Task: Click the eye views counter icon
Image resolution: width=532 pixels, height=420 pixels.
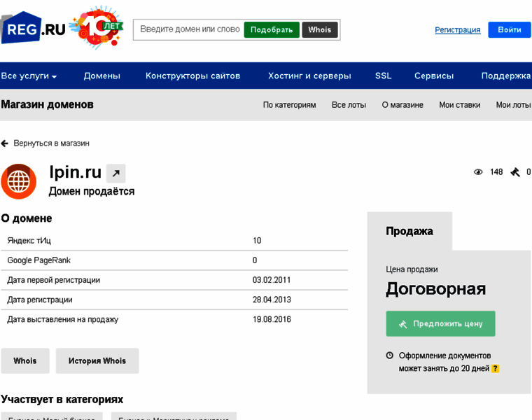Action: (x=478, y=172)
